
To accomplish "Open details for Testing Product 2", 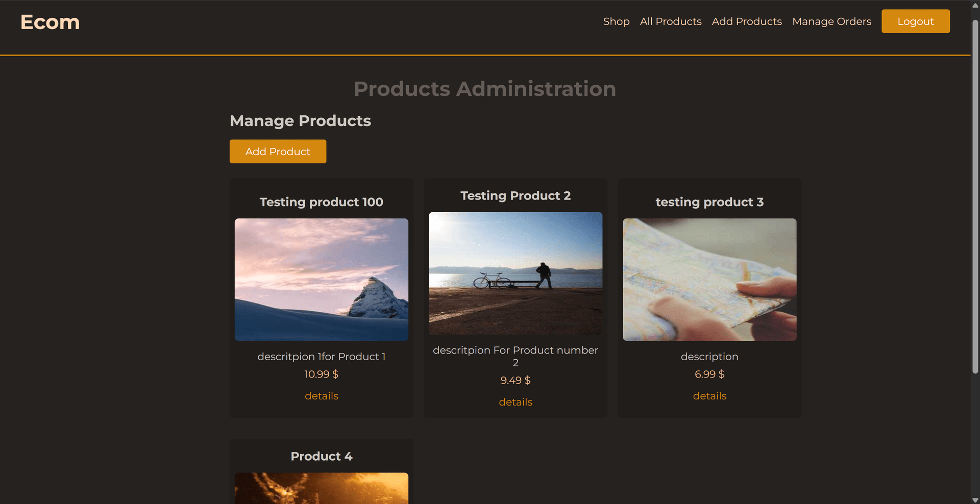I will point(516,402).
